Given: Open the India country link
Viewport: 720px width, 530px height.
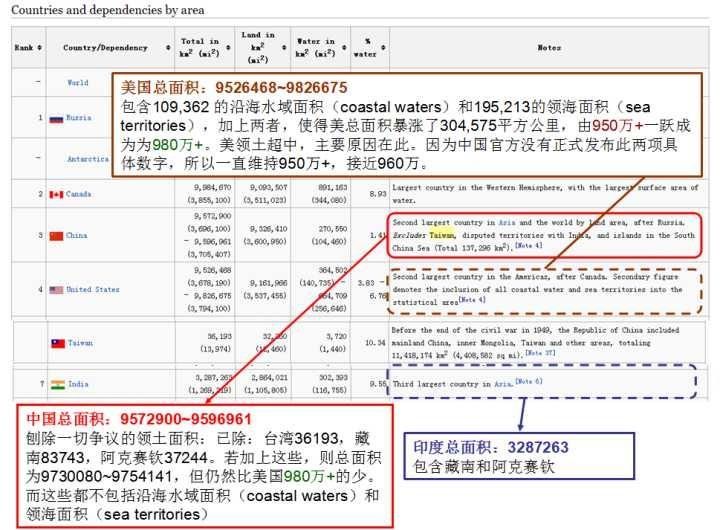Looking at the screenshot, I should pyautogui.click(x=78, y=384).
